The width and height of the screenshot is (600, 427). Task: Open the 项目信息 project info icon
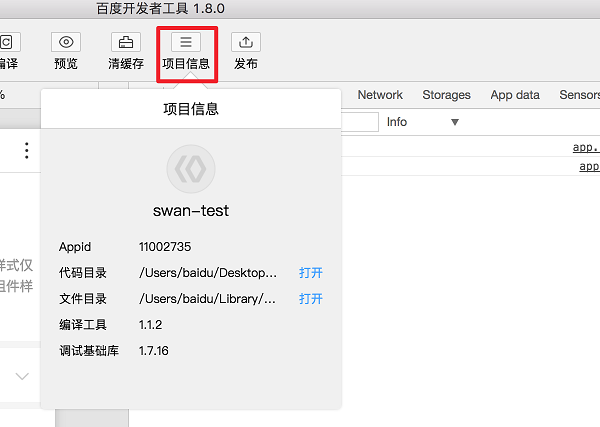[x=186, y=42]
